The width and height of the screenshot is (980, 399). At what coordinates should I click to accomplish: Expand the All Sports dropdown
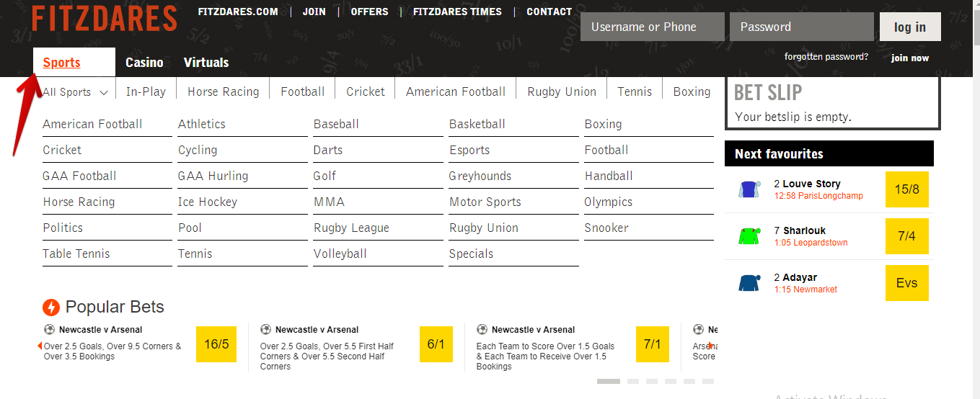75,92
